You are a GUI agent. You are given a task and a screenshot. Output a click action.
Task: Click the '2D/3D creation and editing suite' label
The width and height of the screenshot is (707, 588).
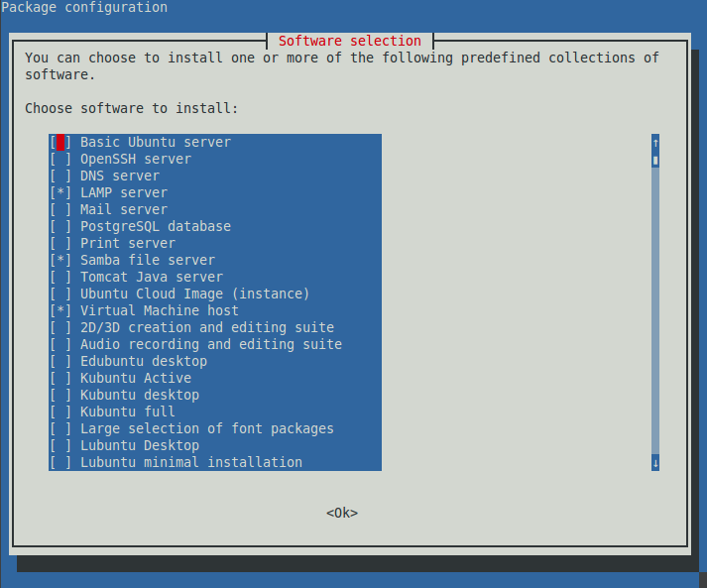[x=207, y=327]
